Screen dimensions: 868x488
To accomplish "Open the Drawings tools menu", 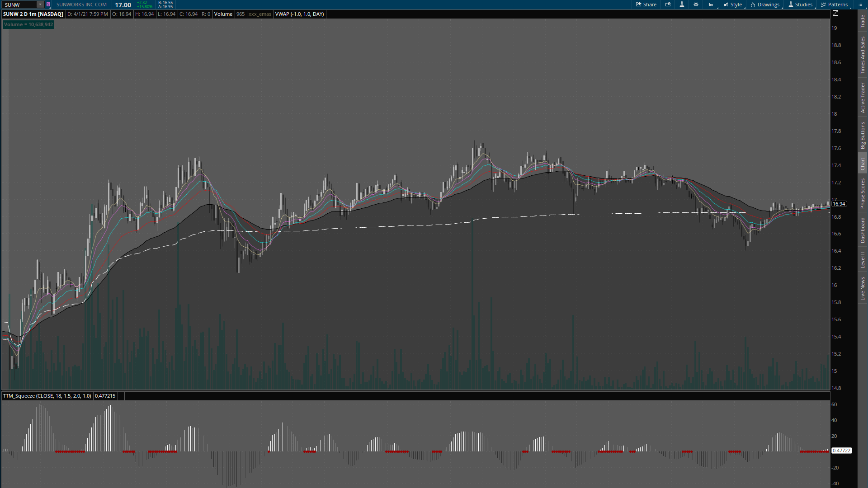I will pos(765,5).
